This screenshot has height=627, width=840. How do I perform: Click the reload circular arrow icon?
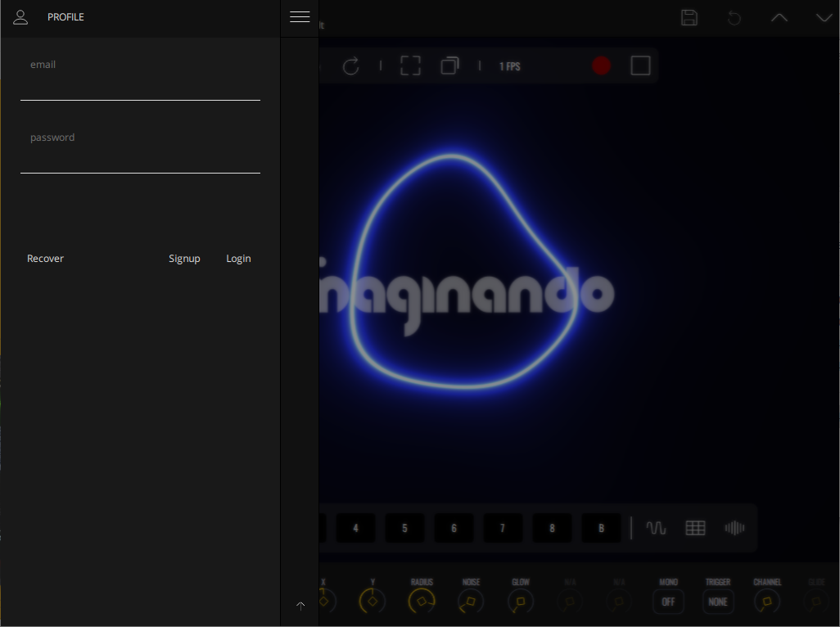351,66
